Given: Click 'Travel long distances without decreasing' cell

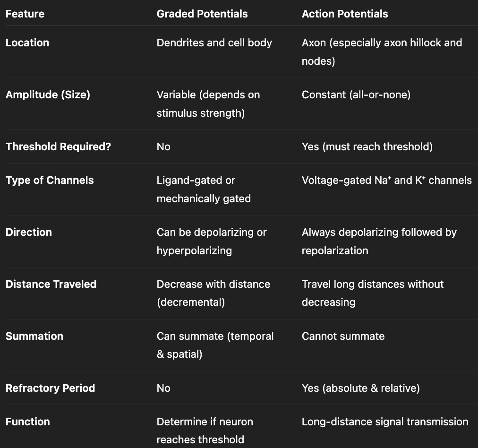Looking at the screenshot, I should point(373,293).
